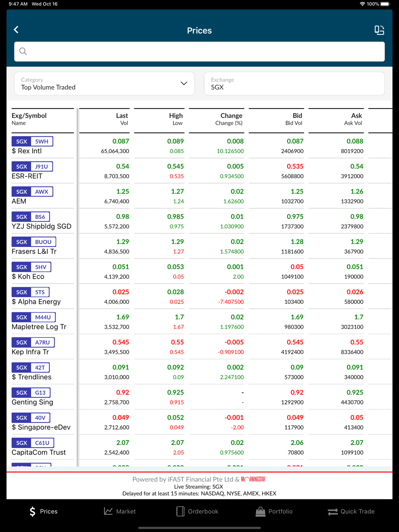Tap Prices tab dollar icon

point(32,512)
